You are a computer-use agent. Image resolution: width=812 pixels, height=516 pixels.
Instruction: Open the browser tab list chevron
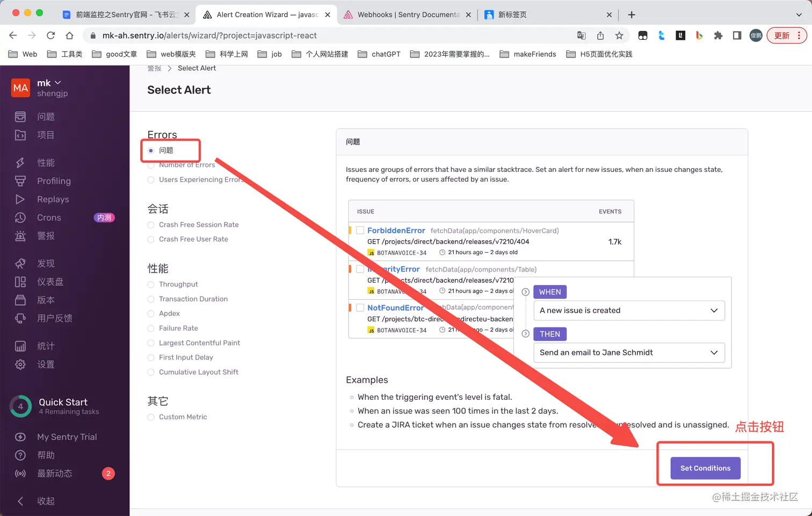pos(799,15)
